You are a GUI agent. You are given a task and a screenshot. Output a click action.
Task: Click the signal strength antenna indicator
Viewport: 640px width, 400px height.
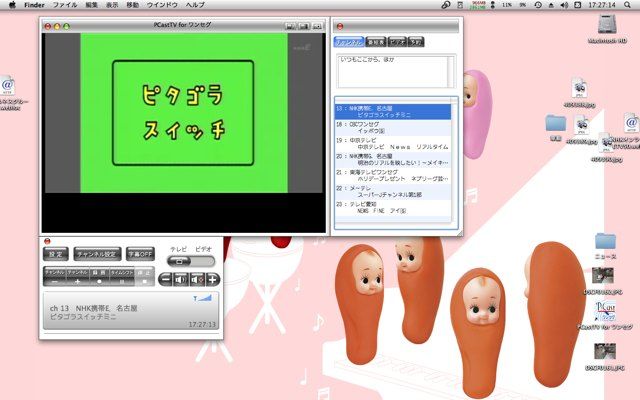(x=203, y=298)
